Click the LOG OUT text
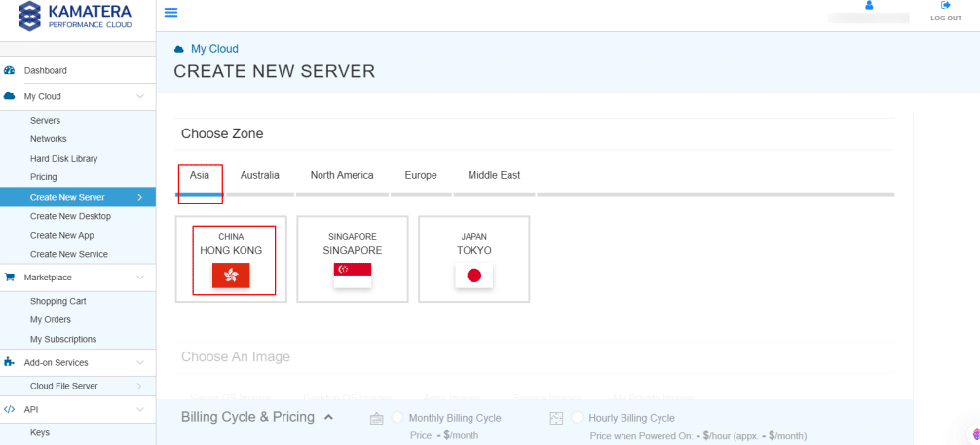This screenshot has height=445, width=980. [x=946, y=19]
